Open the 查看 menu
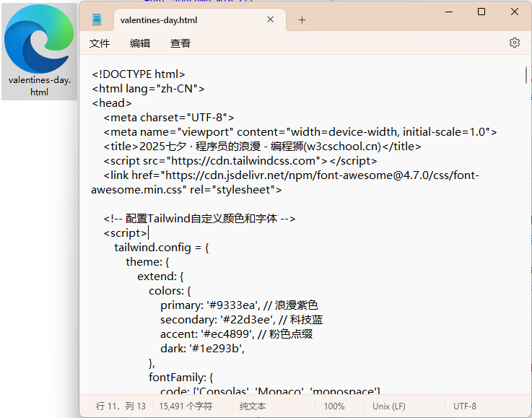The height and width of the screenshot is (418, 532). click(x=180, y=43)
